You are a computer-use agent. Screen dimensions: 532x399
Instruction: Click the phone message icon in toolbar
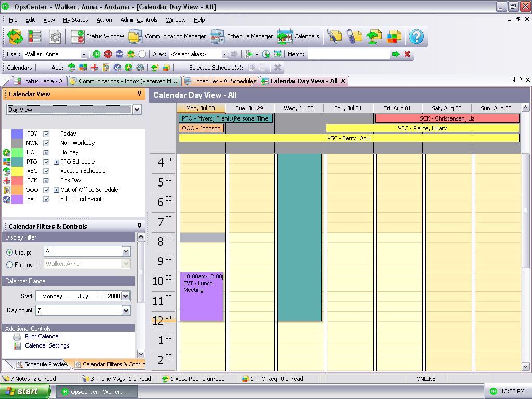[354, 36]
